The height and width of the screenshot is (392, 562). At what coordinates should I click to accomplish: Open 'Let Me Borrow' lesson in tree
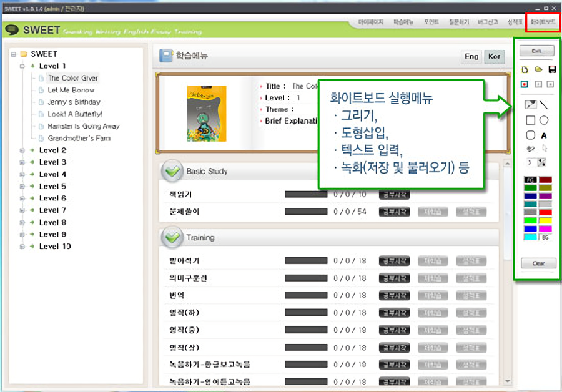point(71,90)
